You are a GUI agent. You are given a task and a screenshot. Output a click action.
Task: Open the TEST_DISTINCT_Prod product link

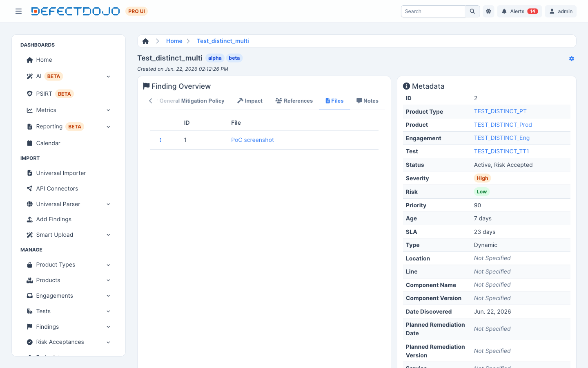pyautogui.click(x=503, y=125)
